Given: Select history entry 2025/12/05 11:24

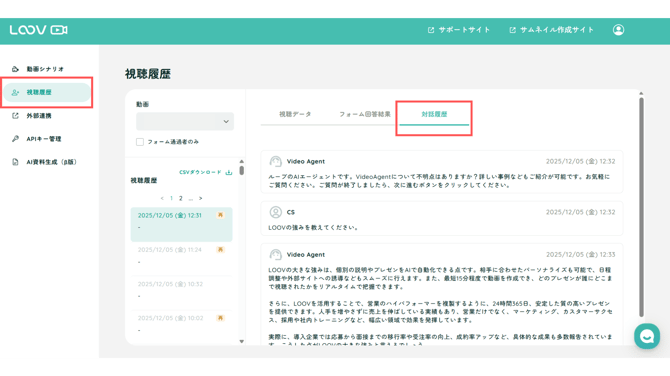Looking at the screenshot, I should [182, 258].
